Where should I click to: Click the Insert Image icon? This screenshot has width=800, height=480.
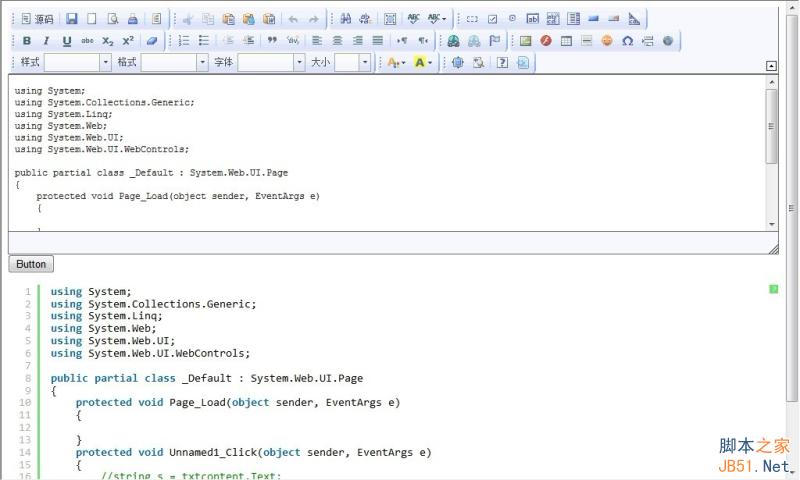click(526, 41)
